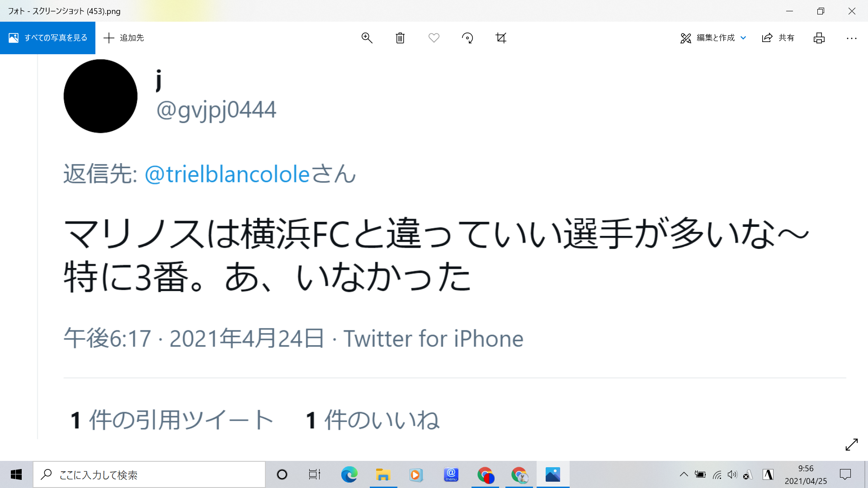Screen dimensions: 868x488
Task: Open Task View on the taskbar
Action: click(315, 474)
